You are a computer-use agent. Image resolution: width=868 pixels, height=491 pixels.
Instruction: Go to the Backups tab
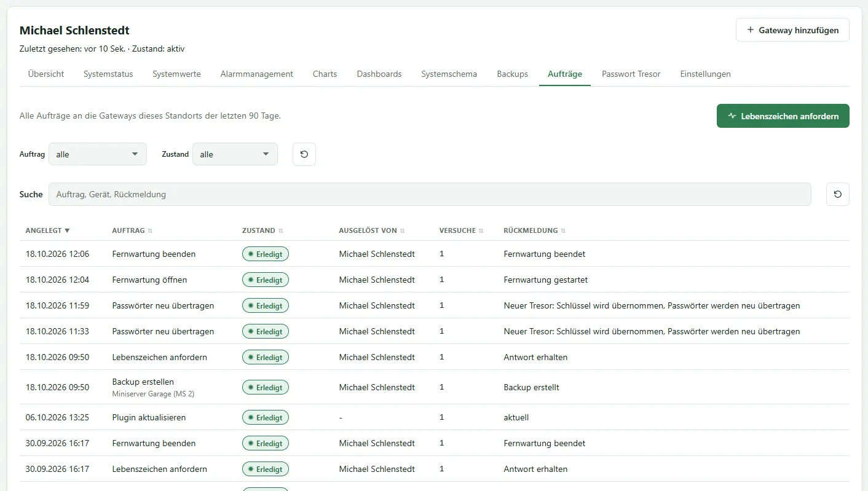point(513,74)
